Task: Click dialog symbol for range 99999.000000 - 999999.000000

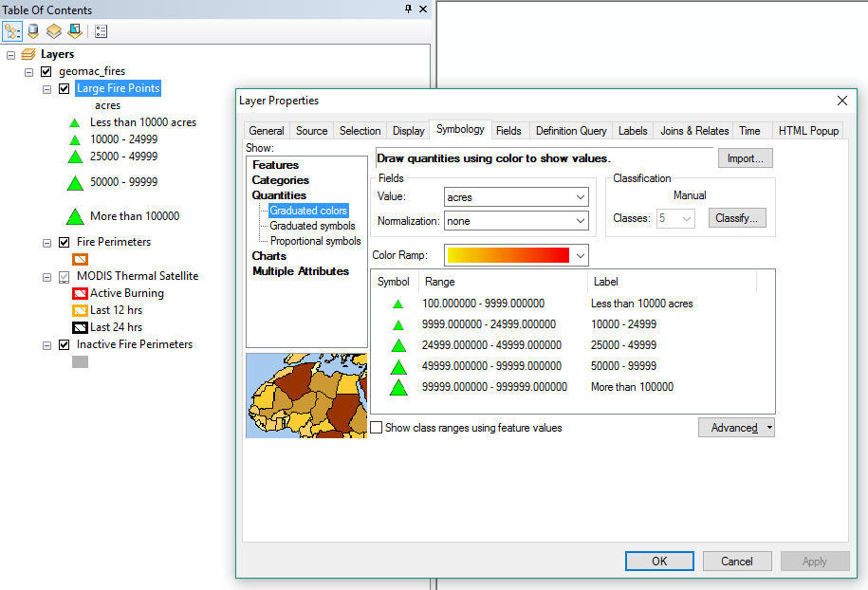Action: pyautogui.click(x=398, y=387)
